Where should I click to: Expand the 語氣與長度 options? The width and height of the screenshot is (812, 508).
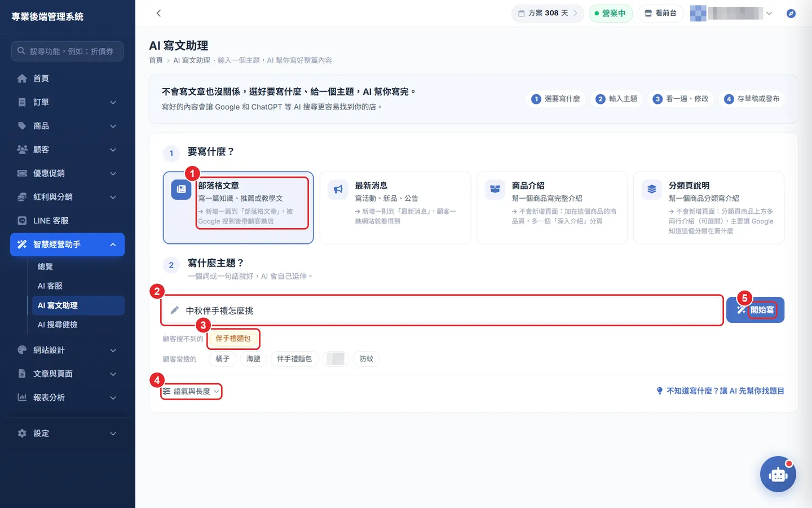pos(191,391)
